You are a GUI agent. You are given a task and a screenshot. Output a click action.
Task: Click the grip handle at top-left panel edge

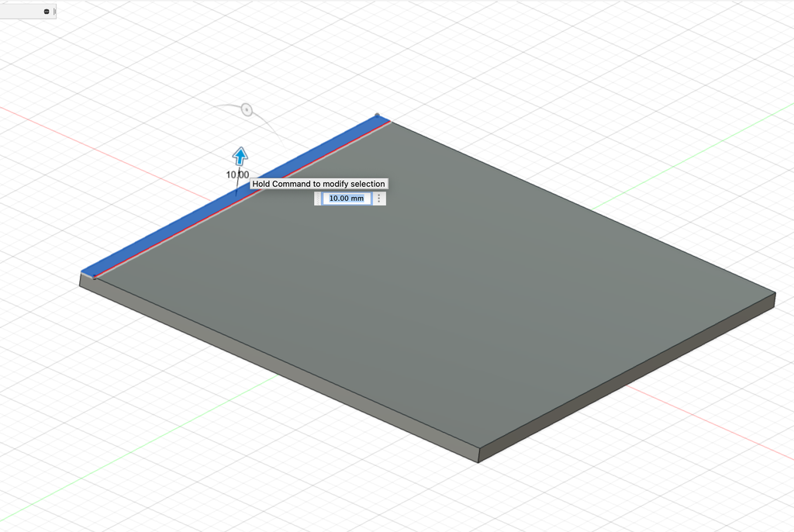[55, 11]
